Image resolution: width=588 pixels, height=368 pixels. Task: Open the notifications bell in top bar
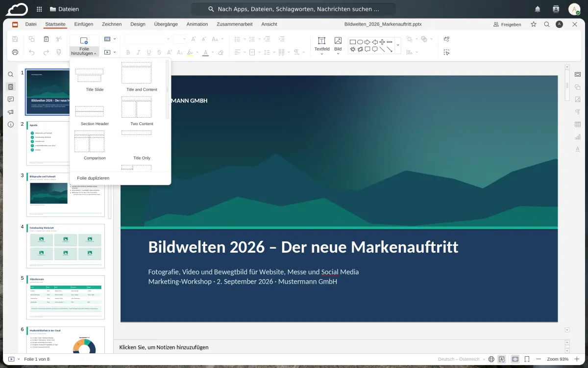pyautogui.click(x=538, y=9)
